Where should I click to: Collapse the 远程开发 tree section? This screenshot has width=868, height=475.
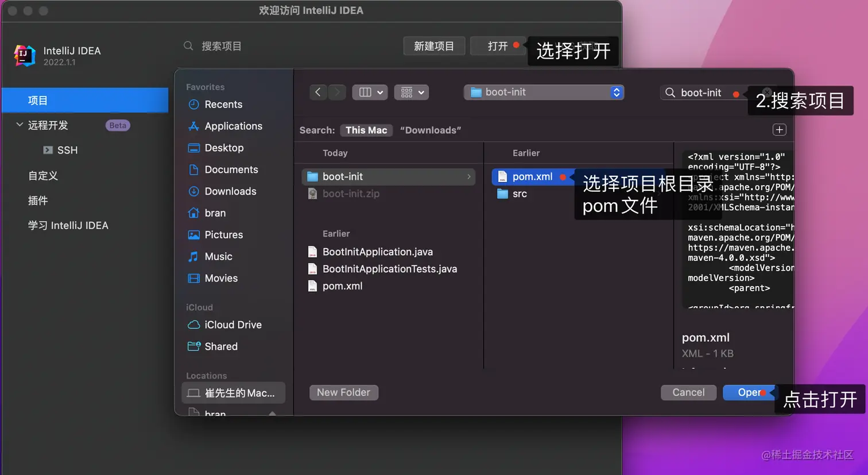click(20, 125)
